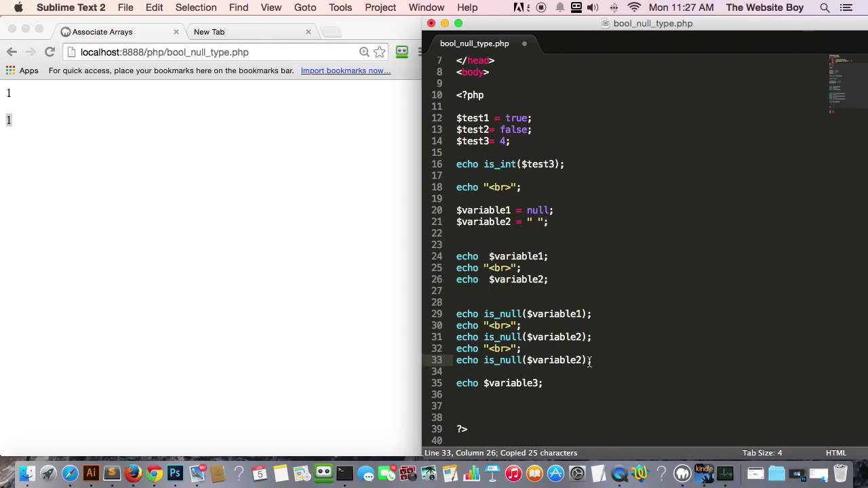Open the Apps shortcut in bookmarks bar
The width and height of the screenshot is (868, 488).
point(22,70)
